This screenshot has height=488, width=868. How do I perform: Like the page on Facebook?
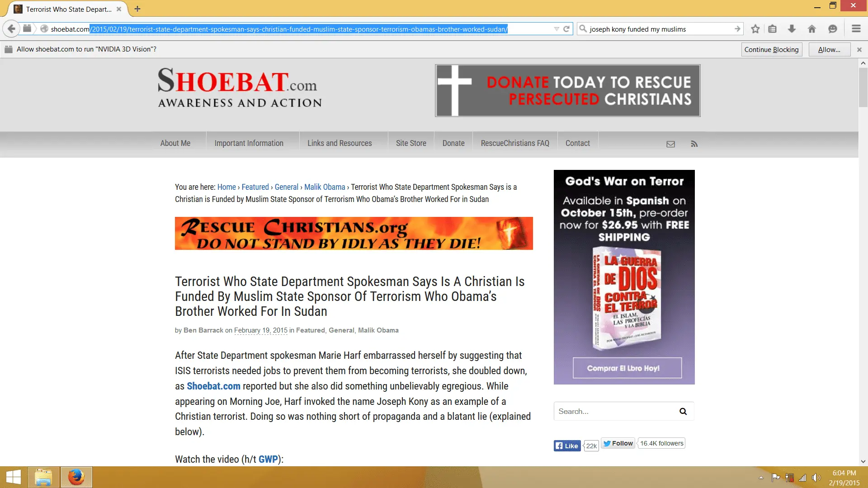point(567,446)
